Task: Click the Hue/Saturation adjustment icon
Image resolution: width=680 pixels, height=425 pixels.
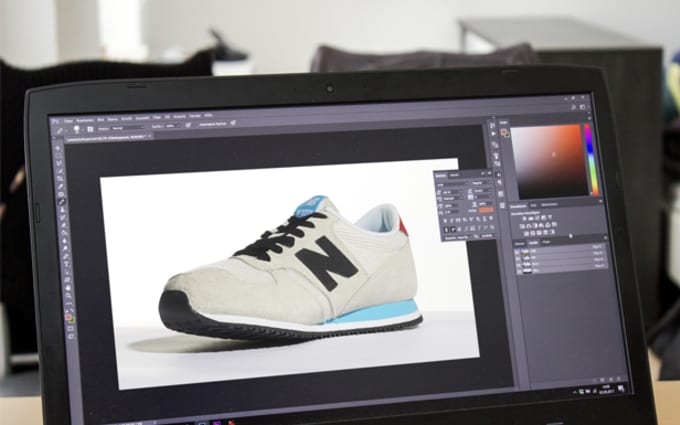Action: click(x=522, y=226)
